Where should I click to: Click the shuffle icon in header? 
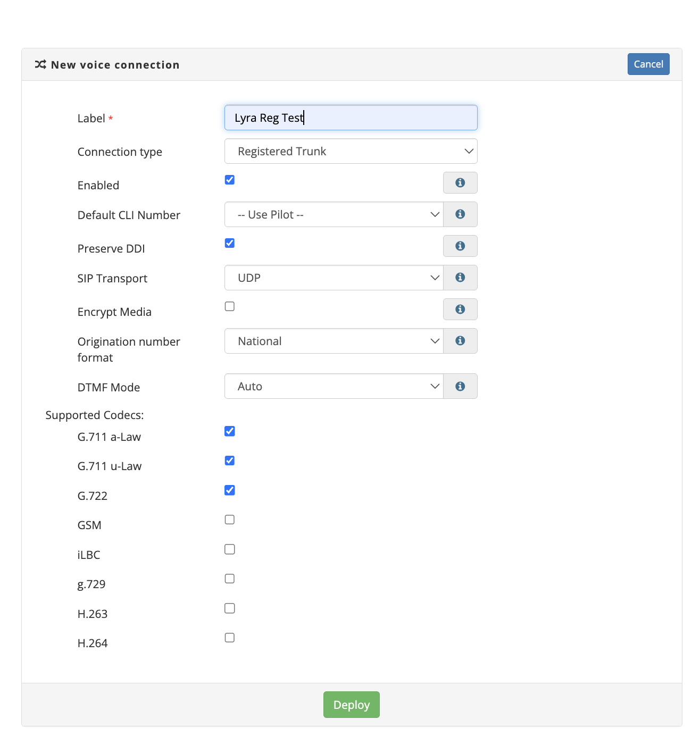pos(40,64)
